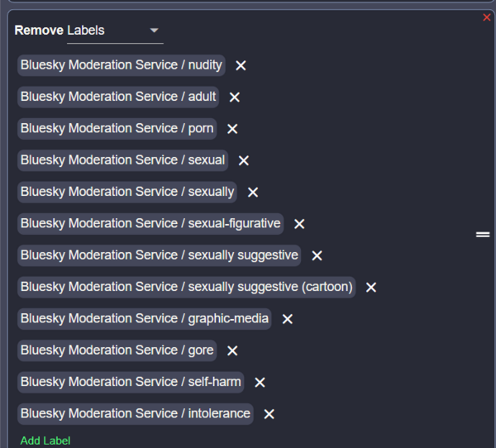Screen dimensions: 496x448
Task: Delete the sexually suggestive label
Action: tap(317, 255)
